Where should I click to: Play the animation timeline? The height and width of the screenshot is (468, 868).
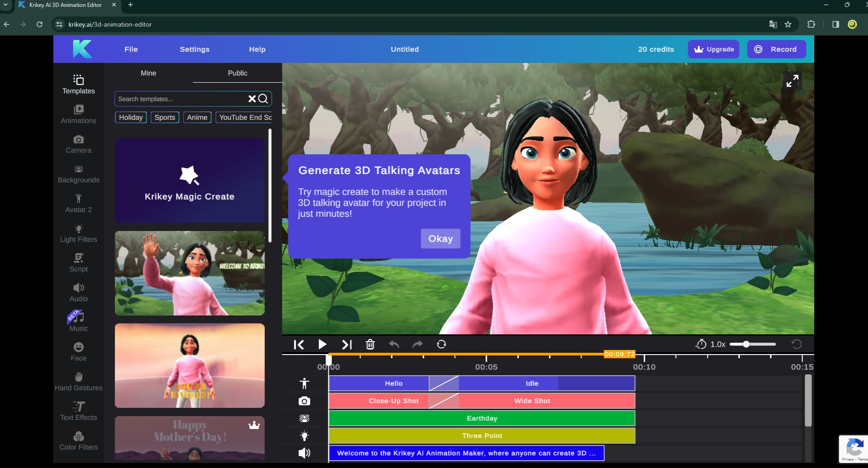coord(322,344)
